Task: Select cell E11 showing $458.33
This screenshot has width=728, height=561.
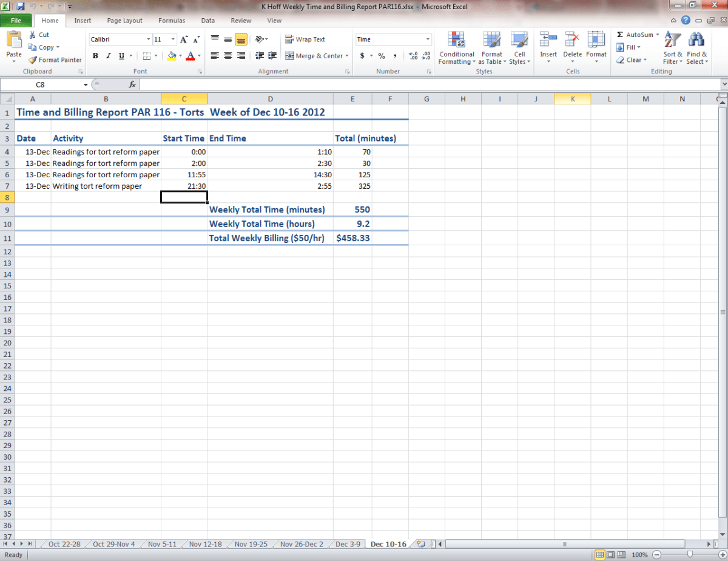Action: point(352,239)
